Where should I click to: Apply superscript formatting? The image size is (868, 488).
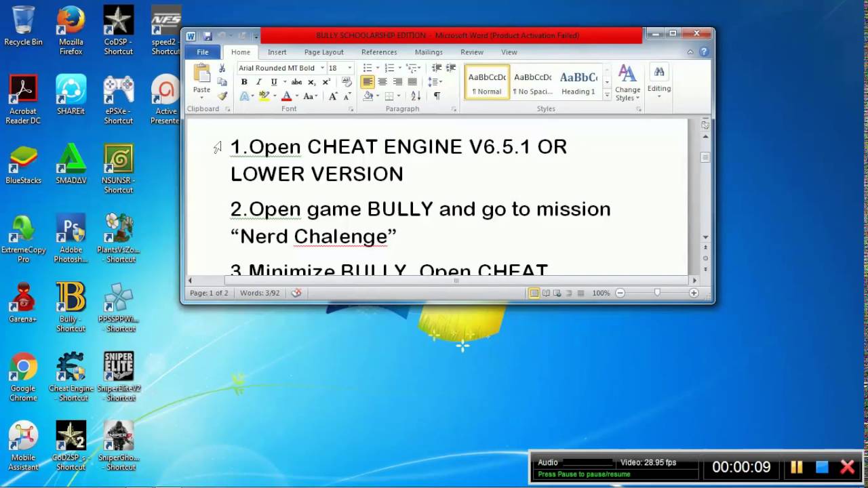pyautogui.click(x=326, y=82)
